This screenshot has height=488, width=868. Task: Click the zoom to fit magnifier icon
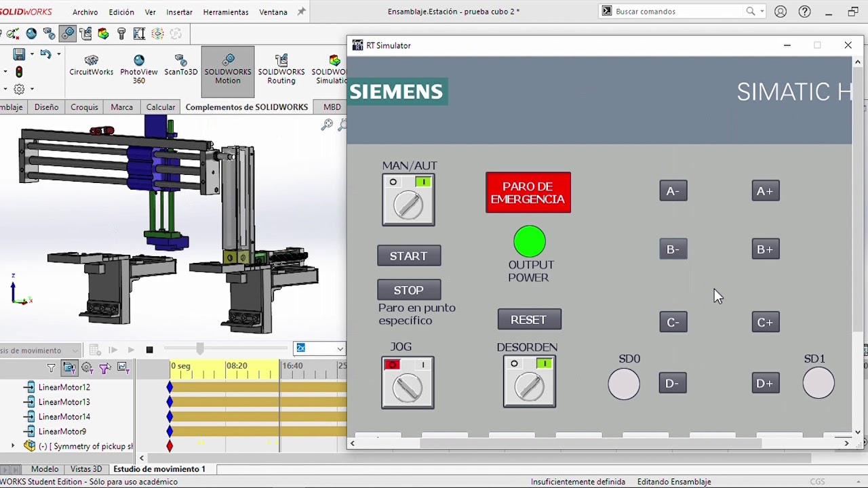[x=327, y=124]
